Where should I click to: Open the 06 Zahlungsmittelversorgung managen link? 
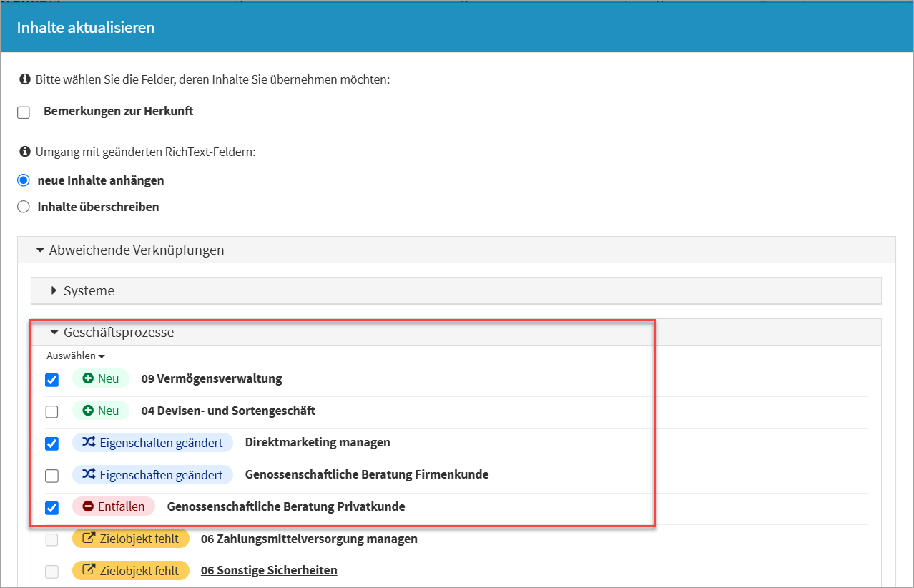[x=309, y=539]
